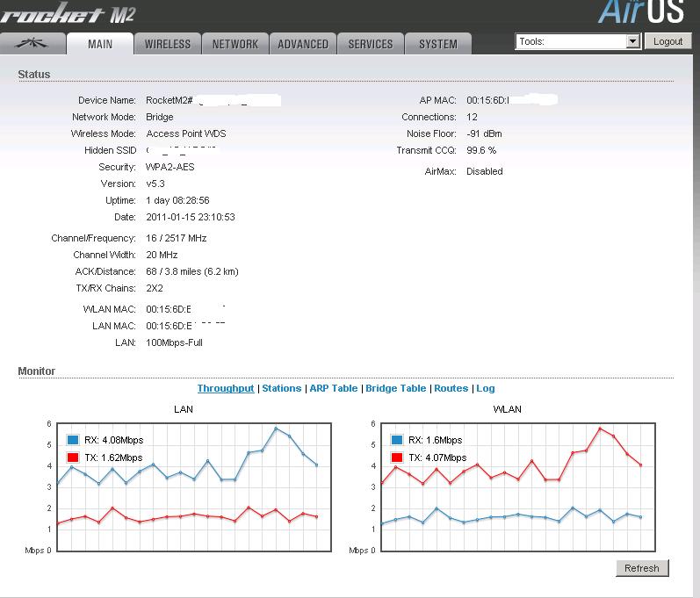View the ARP Table
700x598 pixels.
(333, 388)
